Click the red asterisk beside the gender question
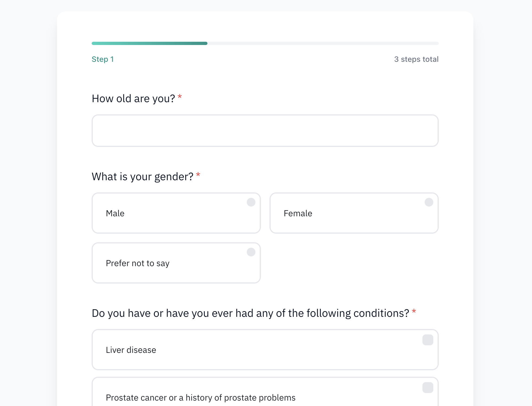Viewport: 532px width, 406px height. (198, 175)
